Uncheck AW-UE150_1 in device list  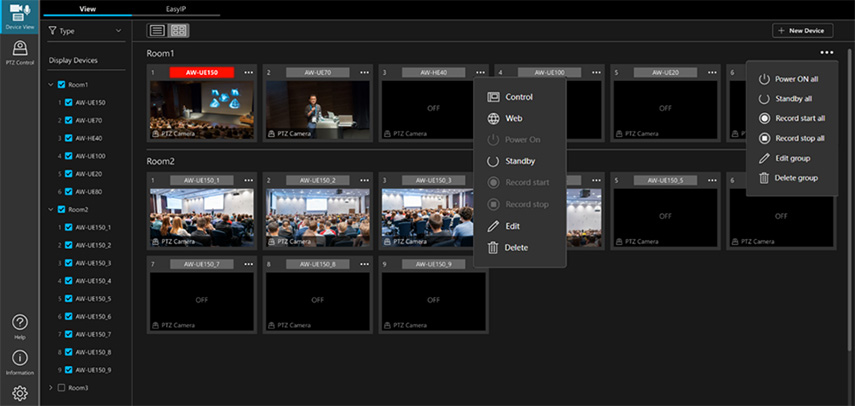[x=69, y=227]
